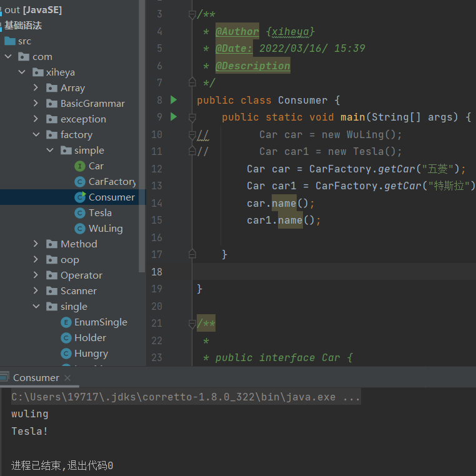Select Consumer in the project tree

(x=111, y=197)
